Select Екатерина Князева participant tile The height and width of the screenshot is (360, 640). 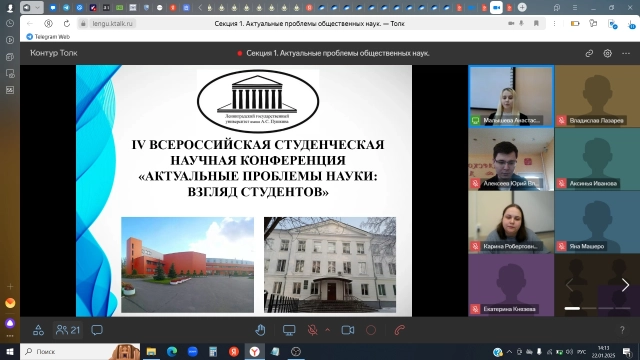(x=511, y=285)
